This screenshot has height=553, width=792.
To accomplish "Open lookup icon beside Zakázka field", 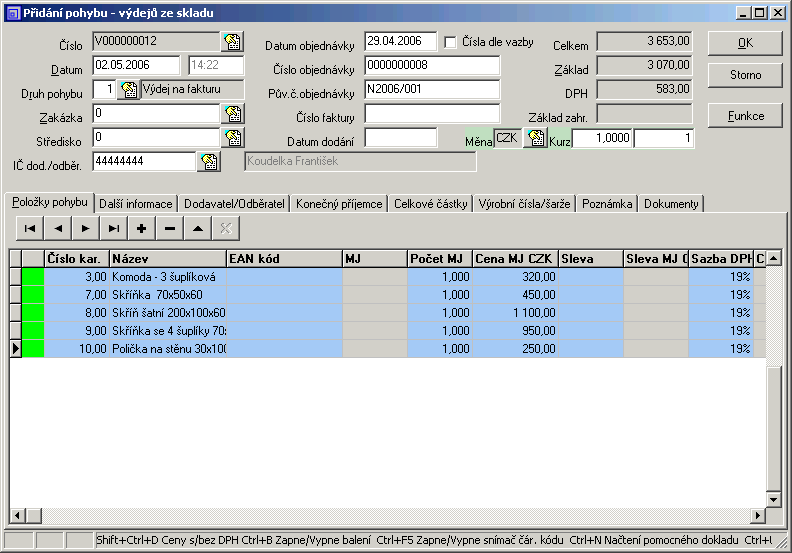I will click(232, 114).
